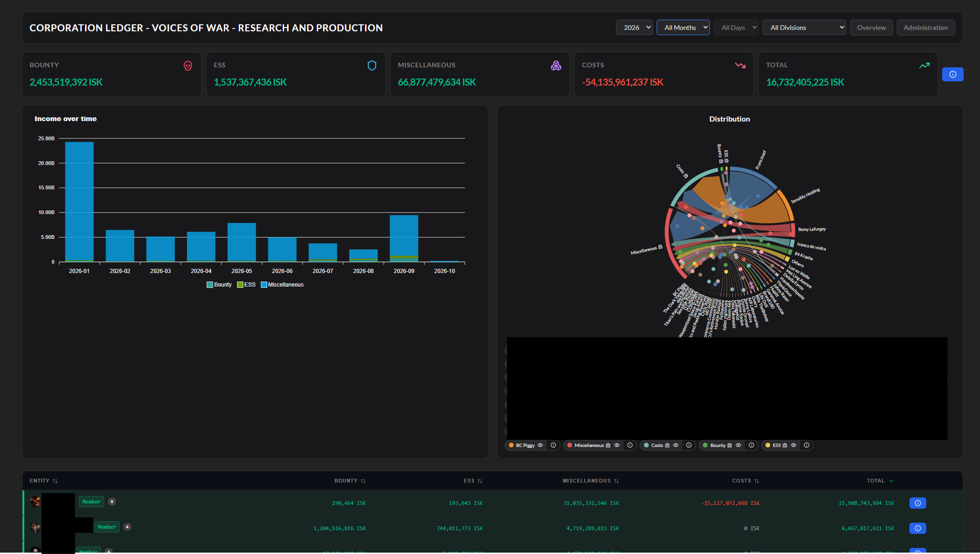Click the Member badge with count 4
Screen dimensions: 980x554
click(107, 527)
